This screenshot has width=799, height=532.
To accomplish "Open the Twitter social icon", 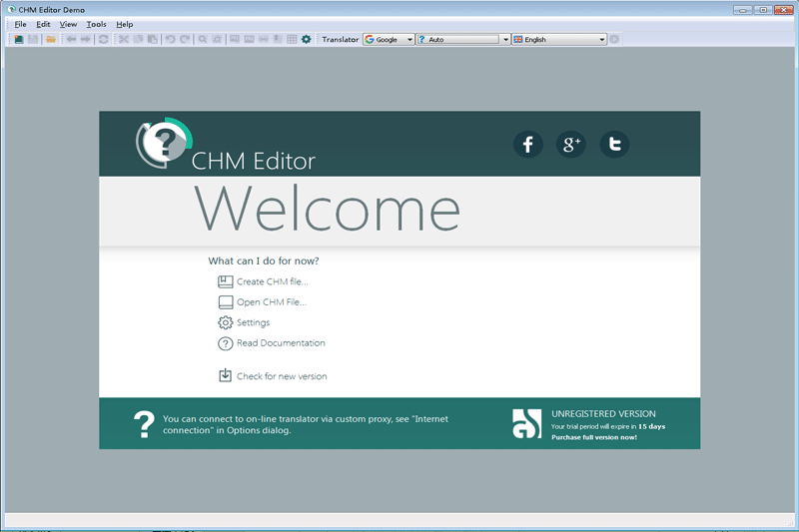I will click(614, 144).
